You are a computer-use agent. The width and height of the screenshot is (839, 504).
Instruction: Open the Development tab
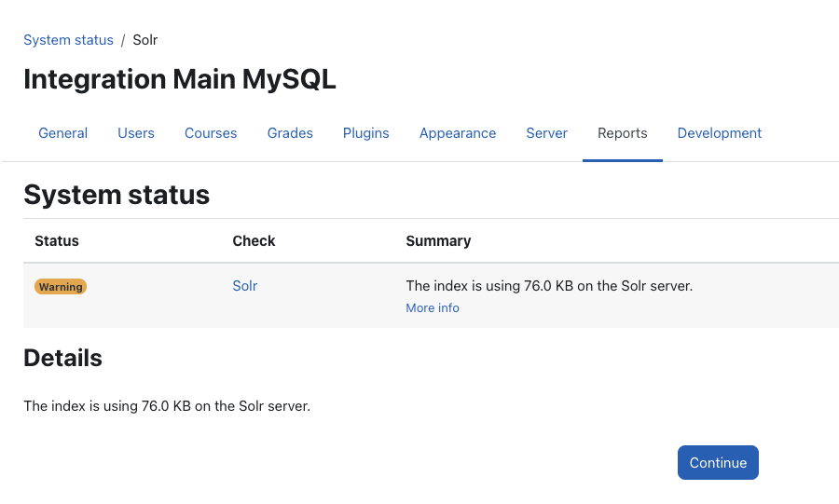pyautogui.click(x=719, y=133)
